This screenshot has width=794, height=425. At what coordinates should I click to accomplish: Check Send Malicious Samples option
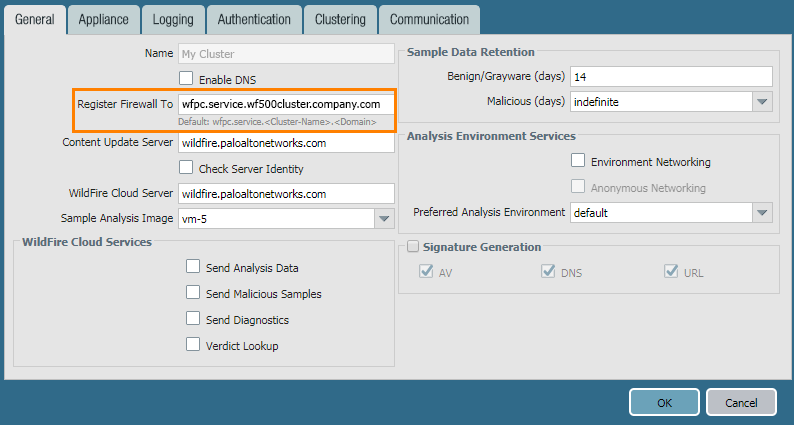[194, 293]
